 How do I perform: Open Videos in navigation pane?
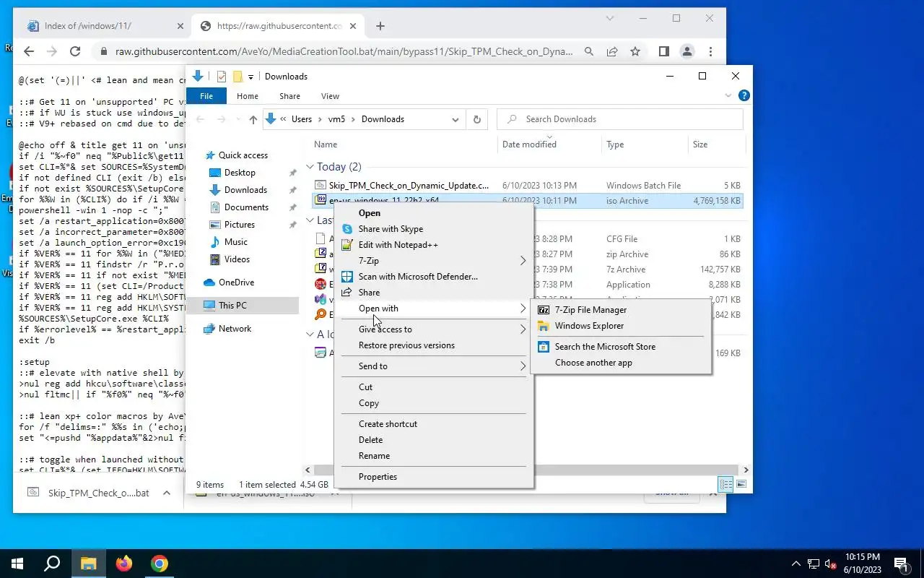pos(237,259)
